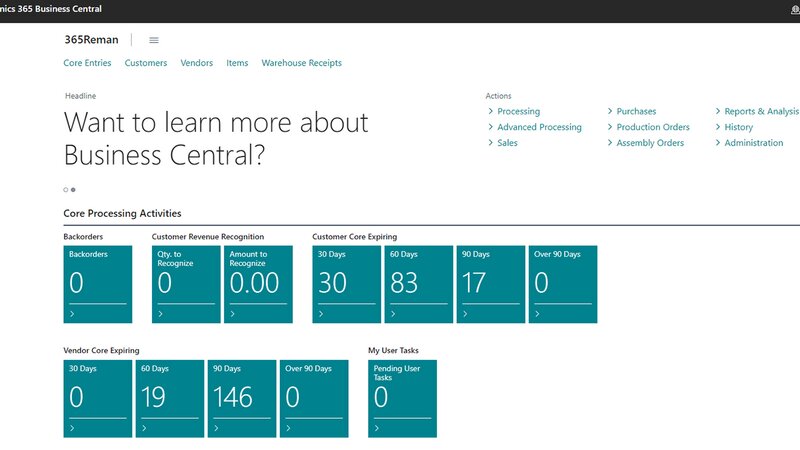Click the Customer Core Expiring group label

coord(355,237)
